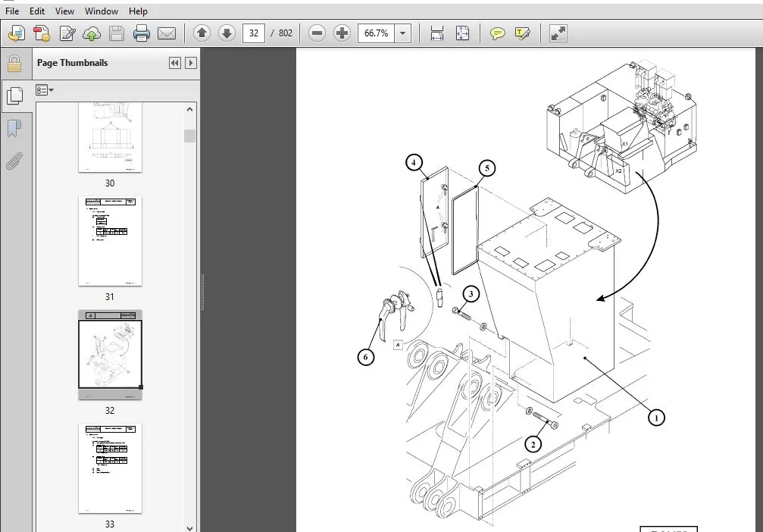Click the page number field showing 32
763x532 pixels.
point(254,33)
